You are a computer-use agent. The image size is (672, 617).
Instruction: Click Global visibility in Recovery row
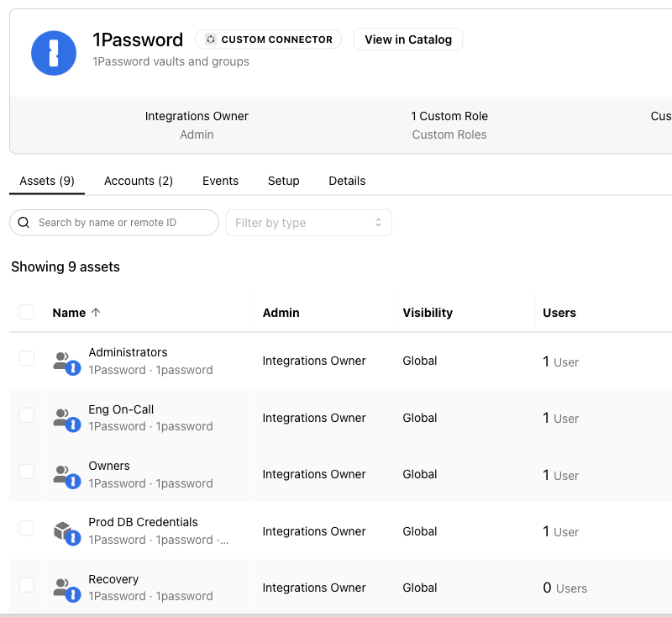click(419, 588)
